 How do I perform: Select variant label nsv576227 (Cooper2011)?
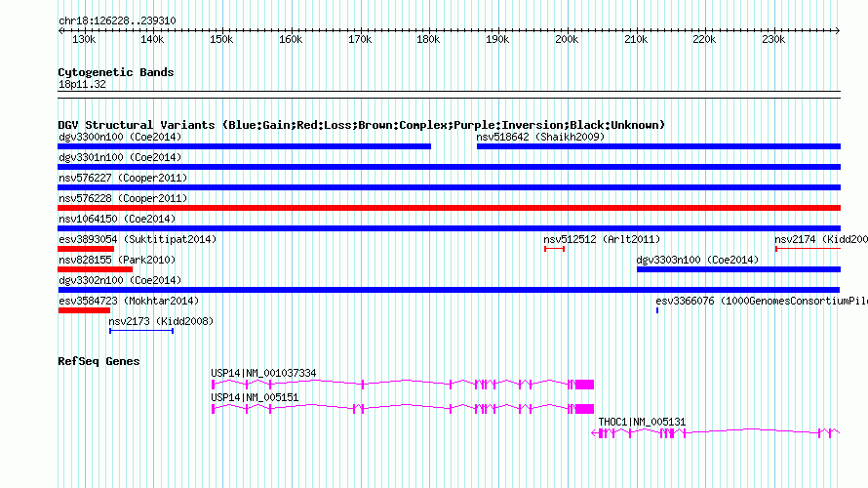123,178
